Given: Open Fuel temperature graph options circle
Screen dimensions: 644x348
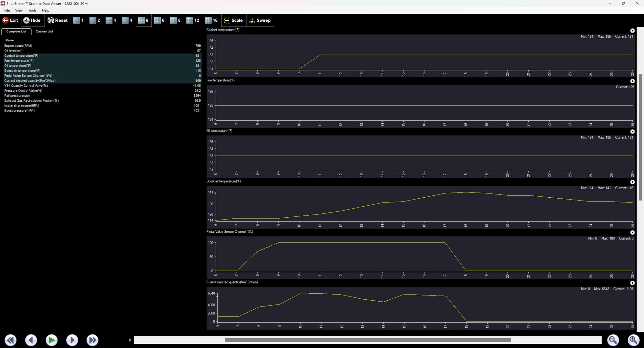Looking at the screenshot, I should pos(632,81).
